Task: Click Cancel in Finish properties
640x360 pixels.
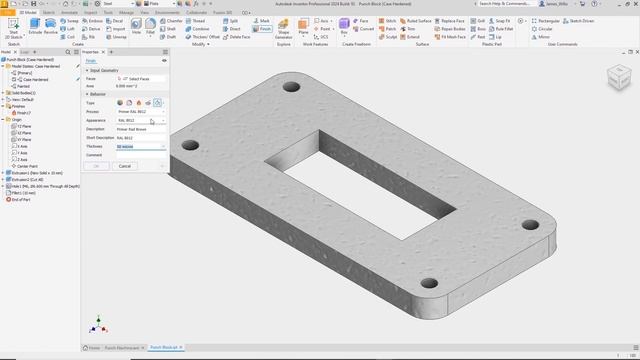Action: tap(124, 166)
